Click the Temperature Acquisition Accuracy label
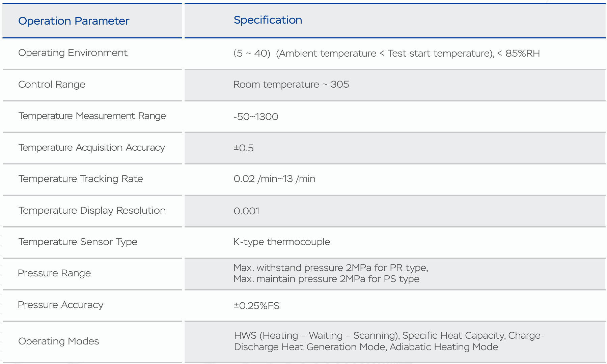The height and width of the screenshot is (364, 607). pos(91,147)
